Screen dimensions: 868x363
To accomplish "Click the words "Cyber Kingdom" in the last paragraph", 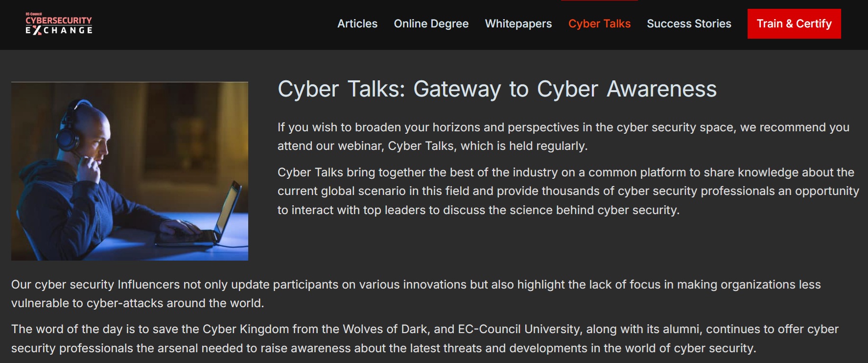I will [x=246, y=329].
